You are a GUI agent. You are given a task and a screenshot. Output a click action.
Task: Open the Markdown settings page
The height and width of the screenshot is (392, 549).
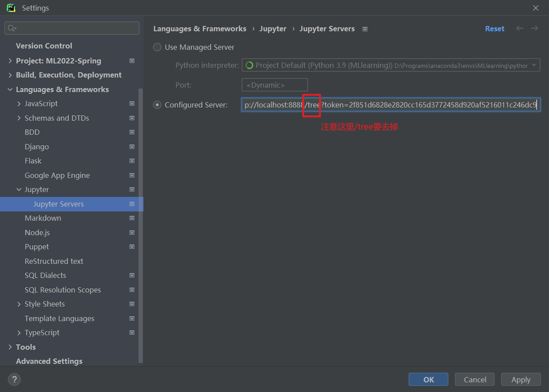tap(43, 218)
